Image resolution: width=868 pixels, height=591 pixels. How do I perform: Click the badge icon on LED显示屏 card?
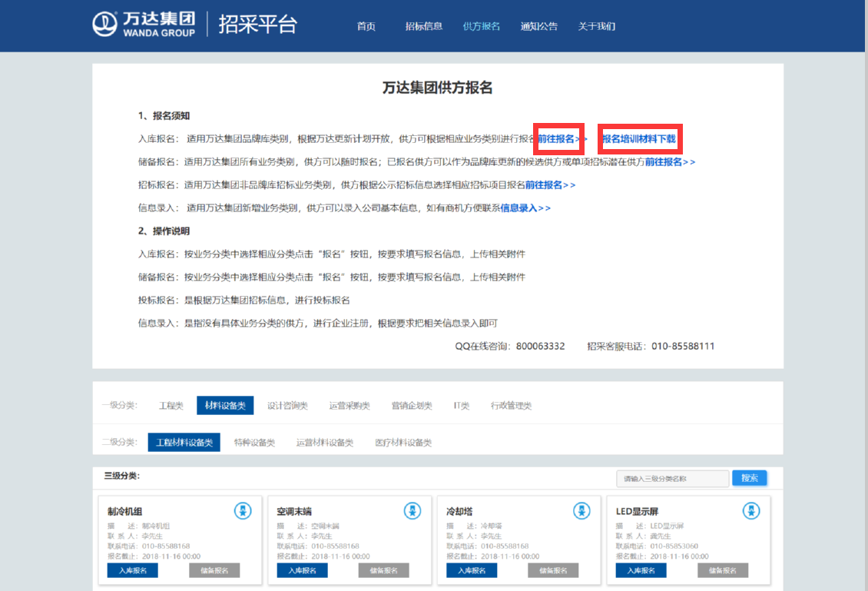tap(750, 510)
